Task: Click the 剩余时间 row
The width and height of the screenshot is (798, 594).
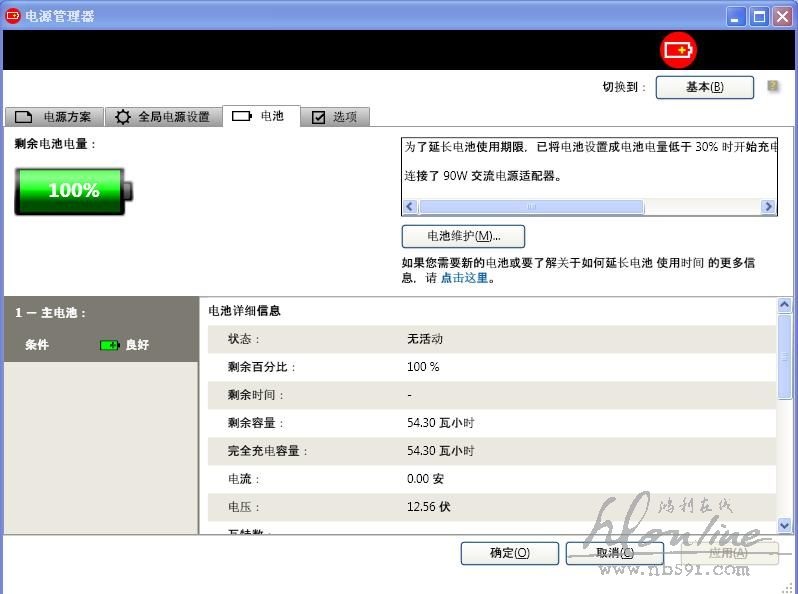Action: pos(492,395)
